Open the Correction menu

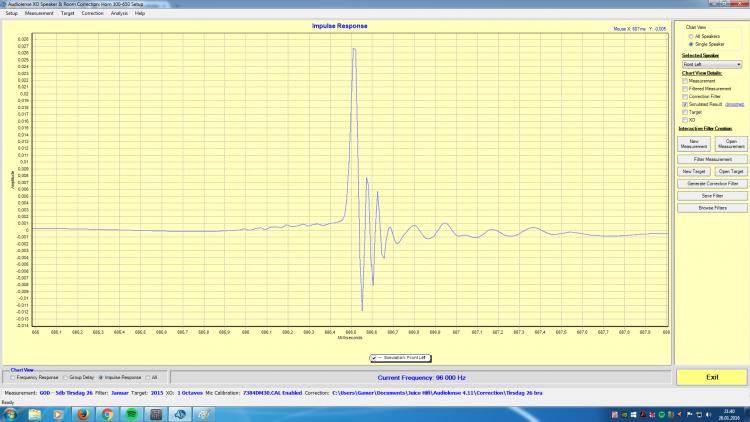pyautogui.click(x=92, y=13)
